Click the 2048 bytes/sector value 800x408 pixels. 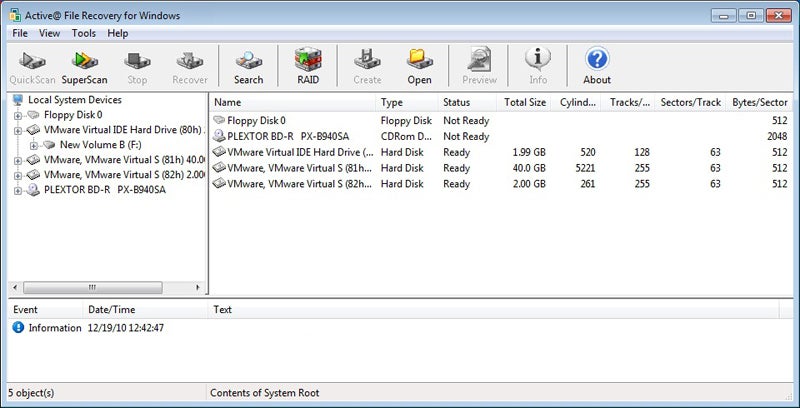coord(777,136)
